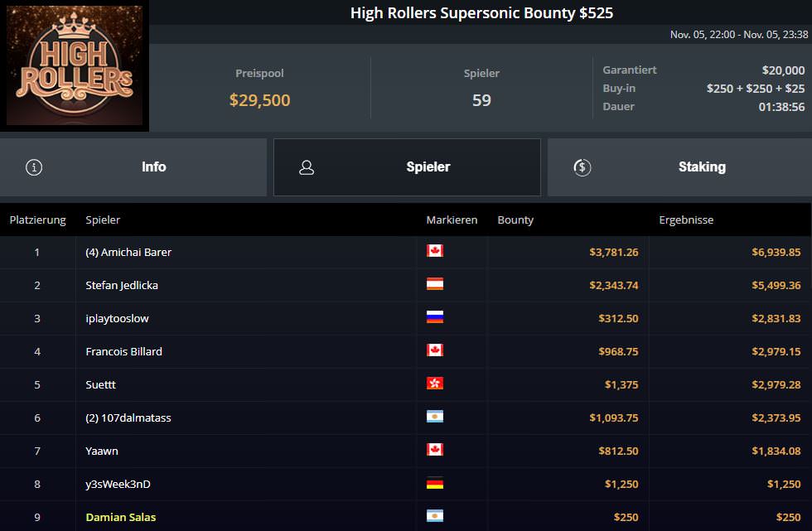
Task: Sort by Ergebnisse column header
Action: (x=686, y=220)
